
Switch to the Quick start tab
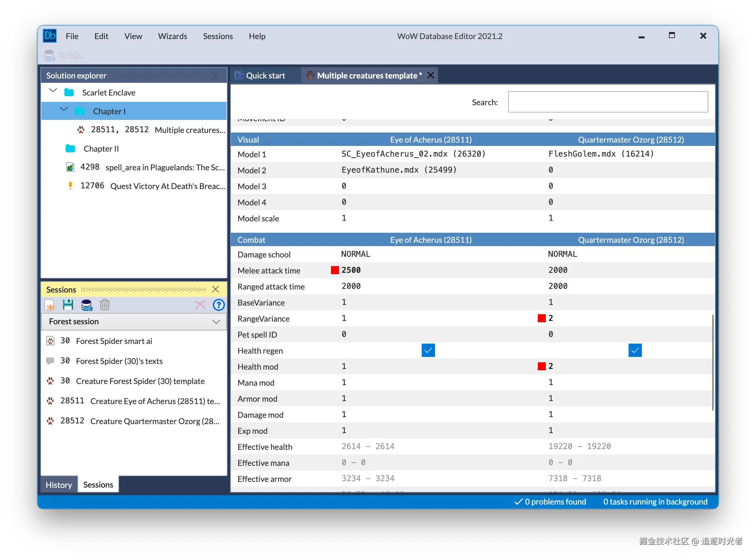[x=260, y=75]
